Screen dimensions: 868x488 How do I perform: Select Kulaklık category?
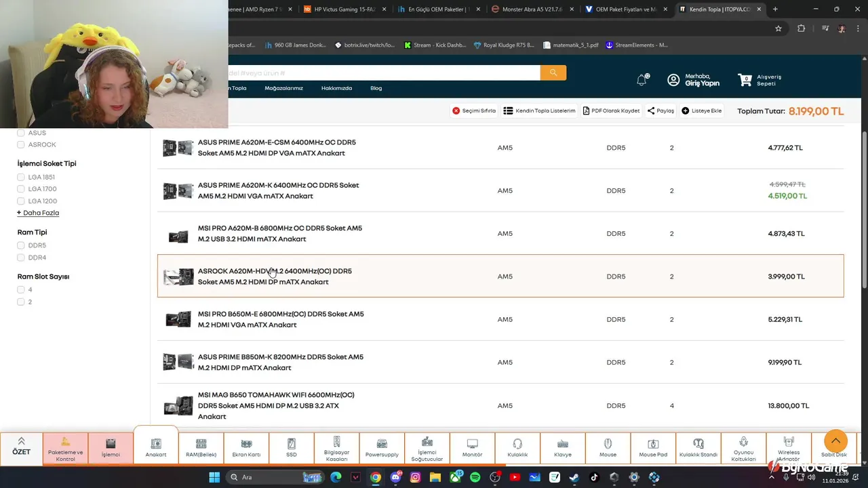click(x=517, y=449)
